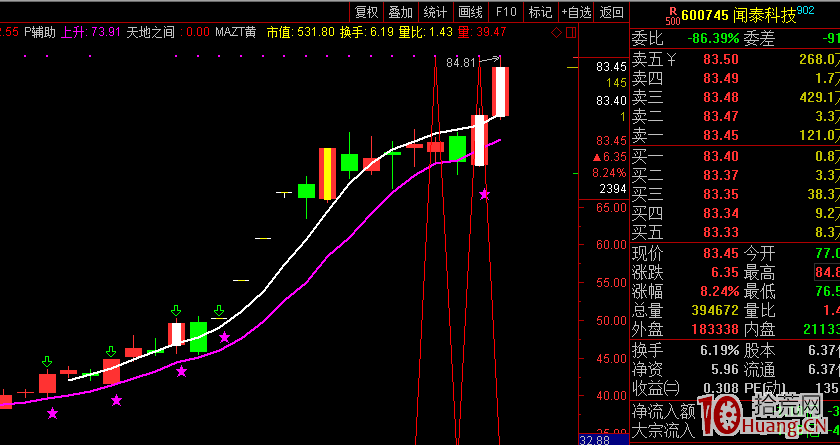Select the 卖三 83.48 ask row
840x445 pixels.
coord(736,97)
